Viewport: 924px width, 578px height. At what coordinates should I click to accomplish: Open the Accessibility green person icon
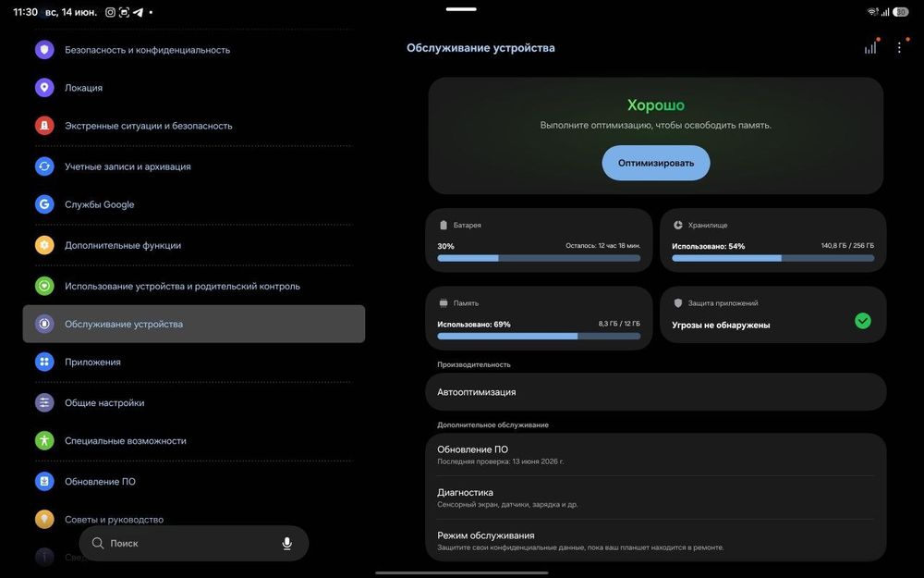click(x=44, y=440)
